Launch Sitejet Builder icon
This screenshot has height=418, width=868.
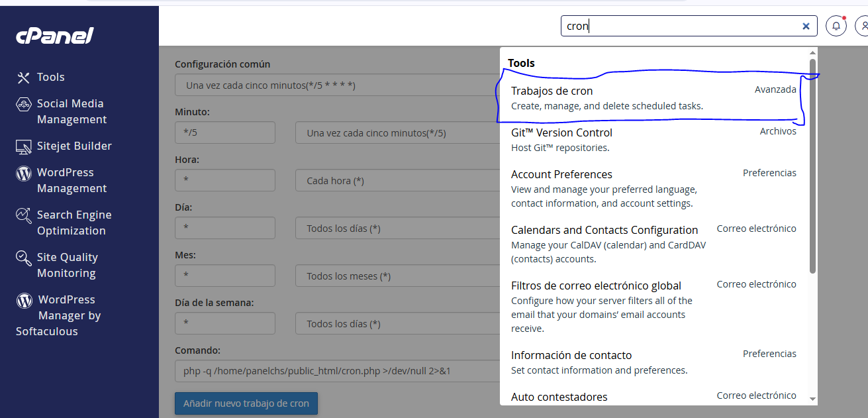pos(24,146)
